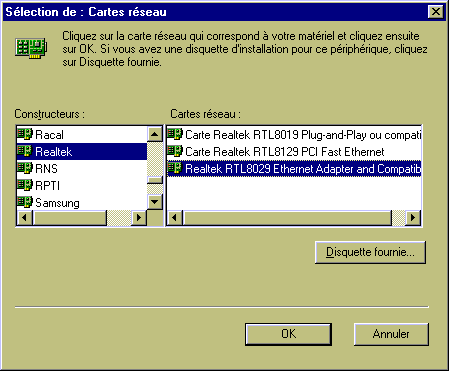This screenshot has width=449, height=371.
Task: Click the card icon next to Realtek
Action: 25,151
